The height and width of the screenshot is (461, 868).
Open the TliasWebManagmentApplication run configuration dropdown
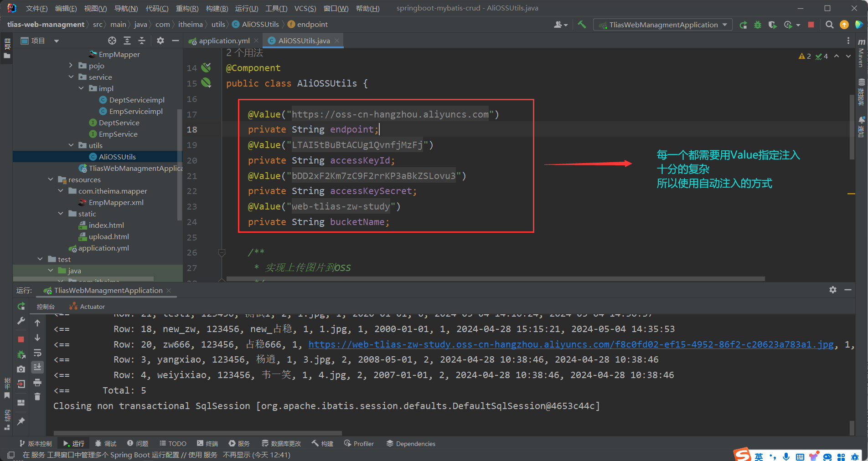(663, 25)
